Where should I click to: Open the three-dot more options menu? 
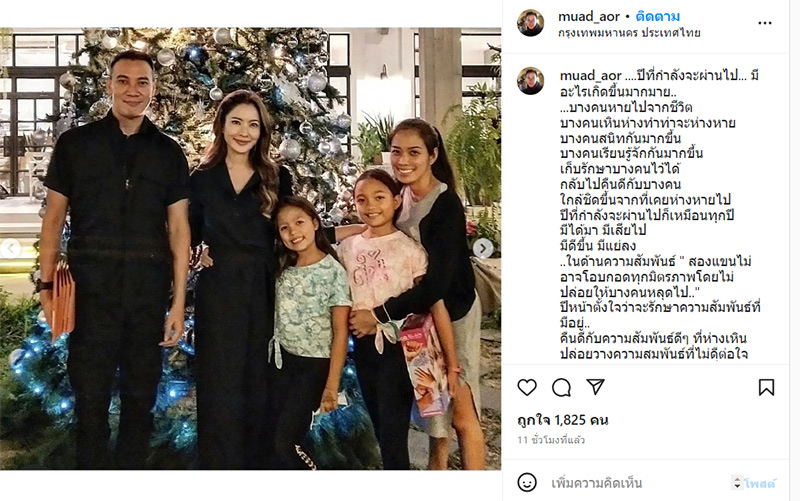(x=765, y=23)
